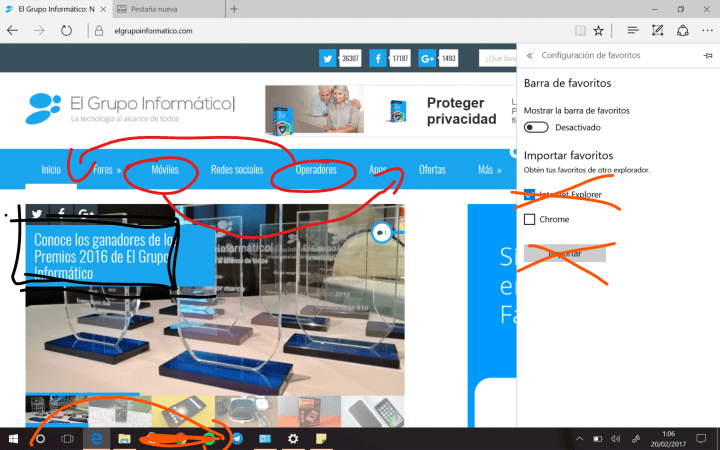The image size is (720, 450).
Task: Open the Windows Start menu
Action: [x=13, y=439]
